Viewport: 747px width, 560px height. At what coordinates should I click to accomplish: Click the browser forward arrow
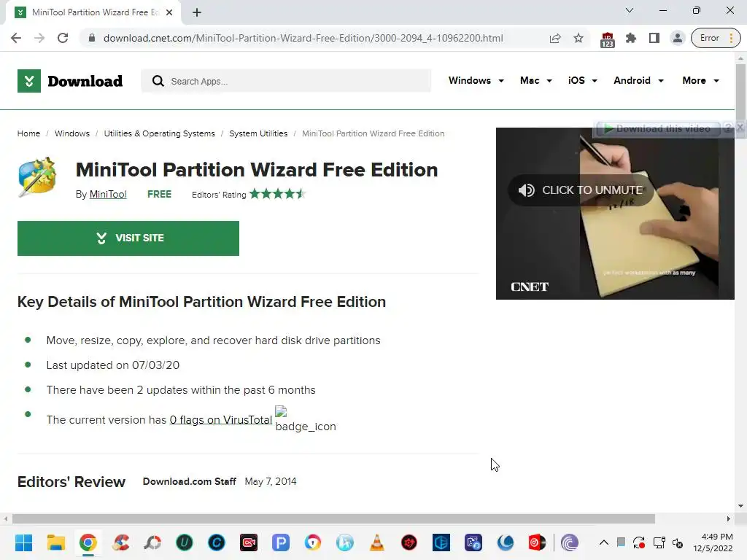coord(39,38)
